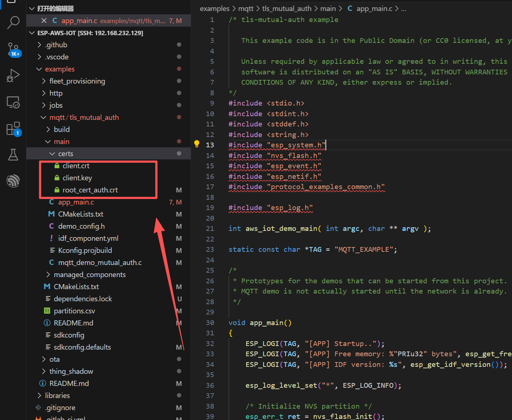
Task: Click the aws_iot_demo_main declaration
Action: (x=330, y=229)
